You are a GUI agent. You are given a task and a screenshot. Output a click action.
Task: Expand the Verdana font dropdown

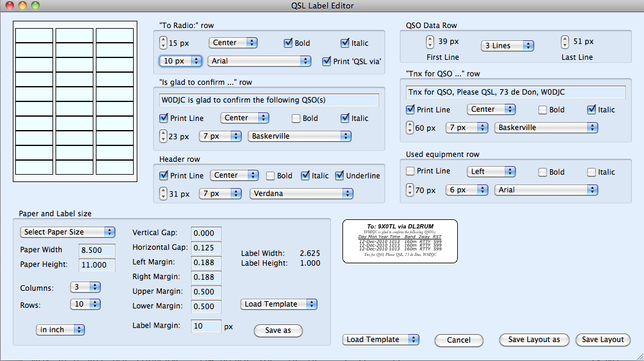coord(301,194)
